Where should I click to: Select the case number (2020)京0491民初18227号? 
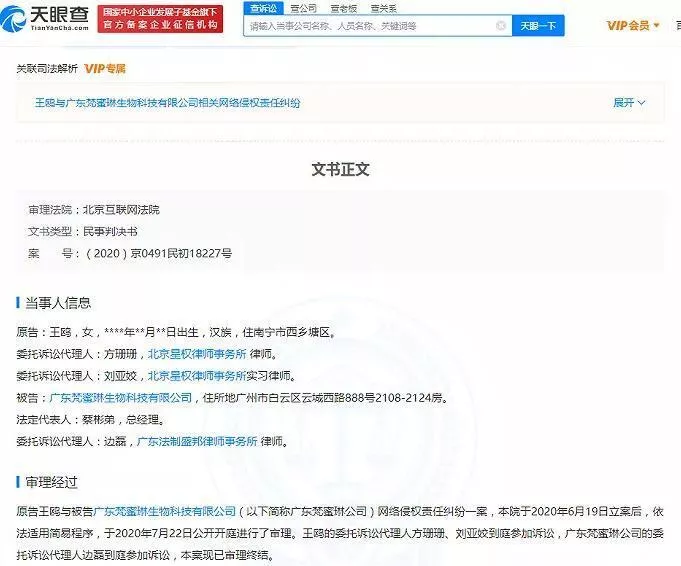point(159,253)
